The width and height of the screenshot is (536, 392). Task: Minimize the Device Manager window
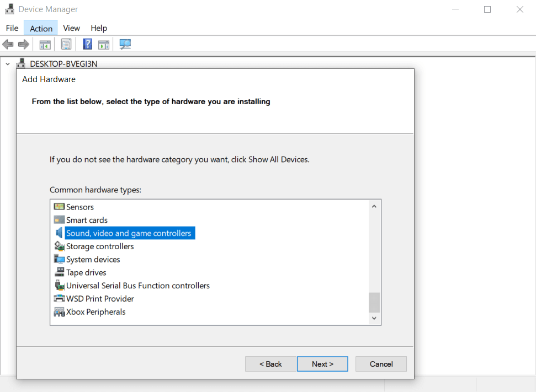point(455,9)
